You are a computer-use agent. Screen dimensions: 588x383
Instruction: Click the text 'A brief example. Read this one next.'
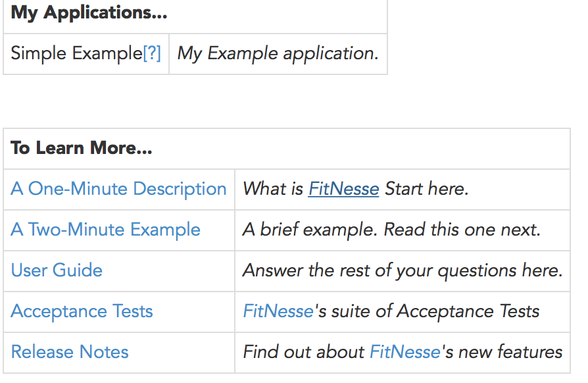tap(391, 230)
